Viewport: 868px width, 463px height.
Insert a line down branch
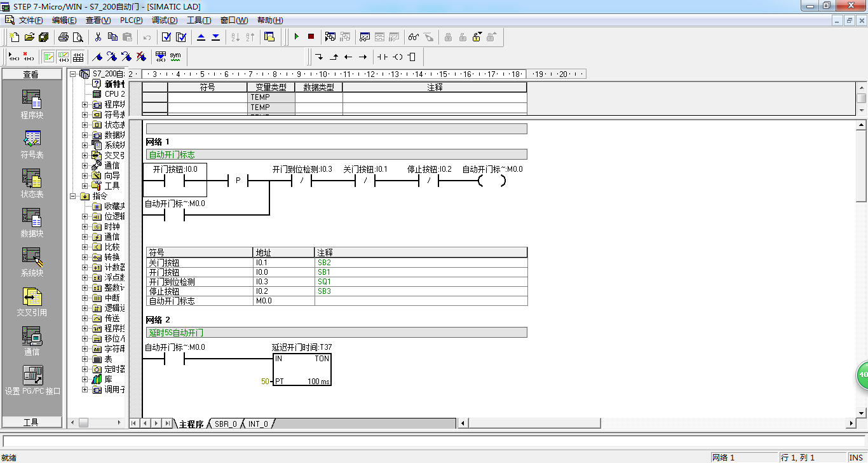pyautogui.click(x=319, y=57)
